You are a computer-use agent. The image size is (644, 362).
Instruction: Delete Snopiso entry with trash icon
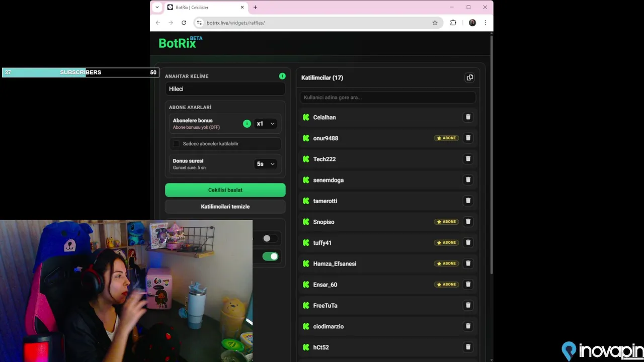[x=468, y=222]
